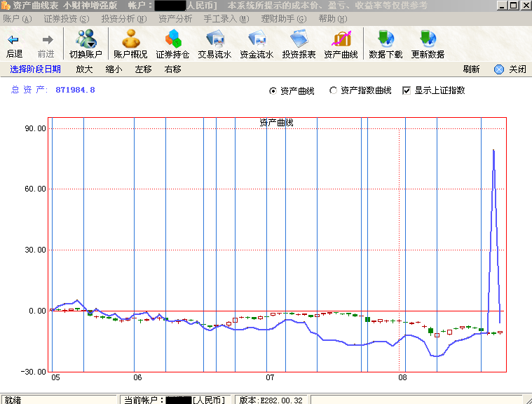Screen dimensions: 532x404
Task: Select the 资产指数曲线 radio button
Action: [333, 90]
